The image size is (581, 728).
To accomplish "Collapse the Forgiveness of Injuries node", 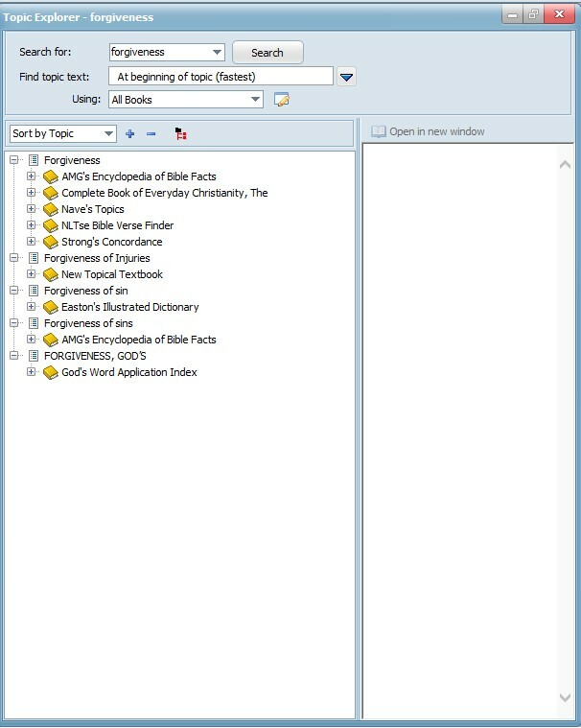I will coord(14,257).
